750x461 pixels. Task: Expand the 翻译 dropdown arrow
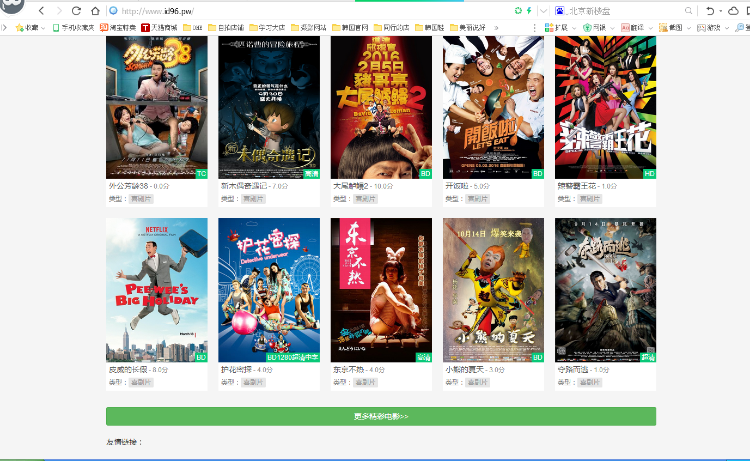[x=650, y=28]
